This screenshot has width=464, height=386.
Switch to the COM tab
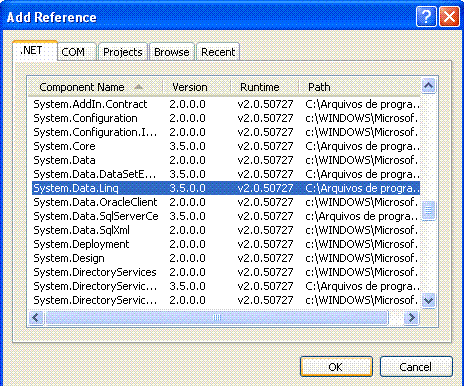(x=77, y=52)
